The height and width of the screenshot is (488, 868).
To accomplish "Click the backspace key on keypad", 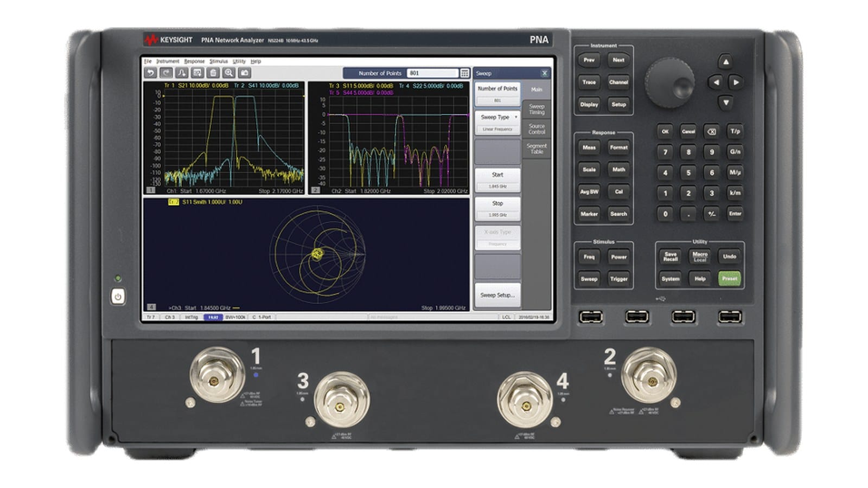I will 712,131.
